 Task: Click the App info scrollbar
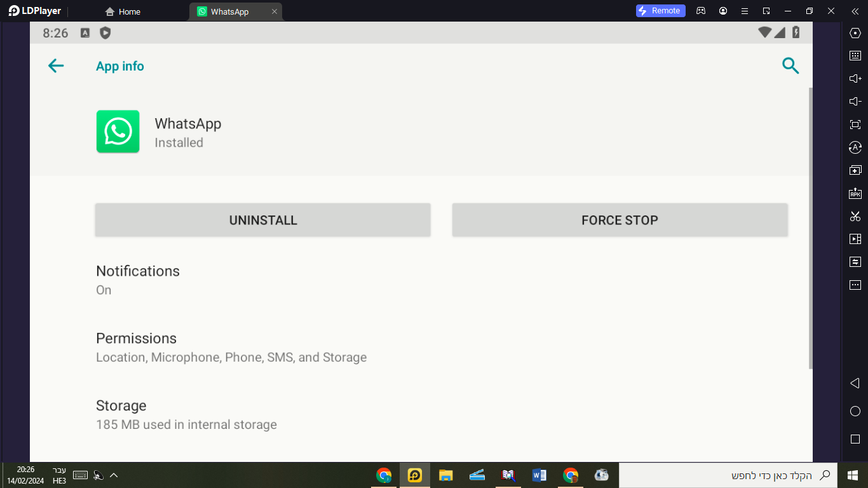[x=810, y=228]
